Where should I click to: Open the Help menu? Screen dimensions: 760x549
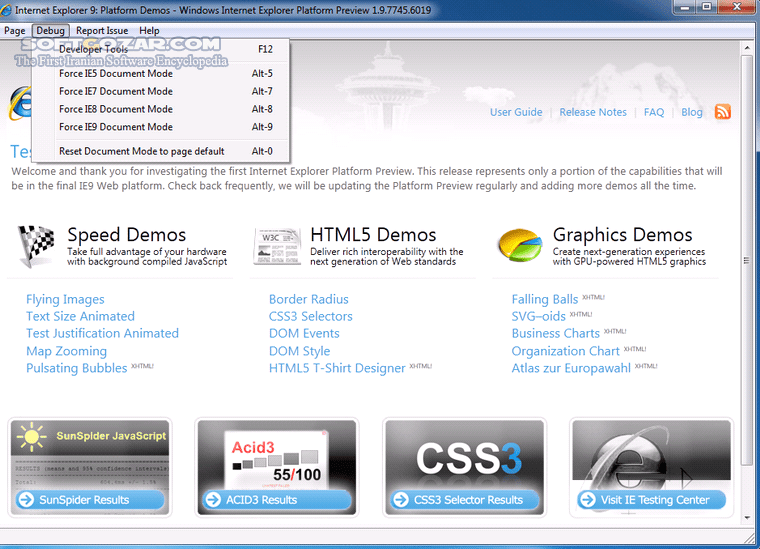pyautogui.click(x=149, y=31)
